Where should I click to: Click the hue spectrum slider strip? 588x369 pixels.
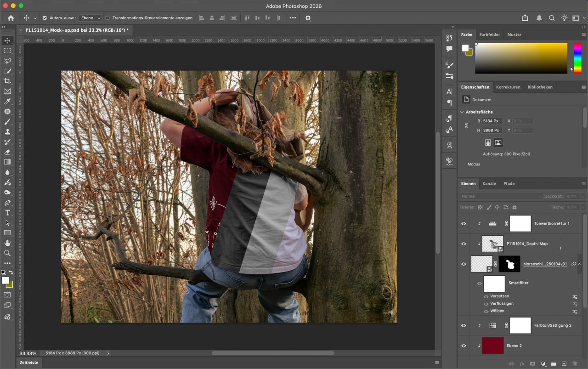tap(577, 57)
